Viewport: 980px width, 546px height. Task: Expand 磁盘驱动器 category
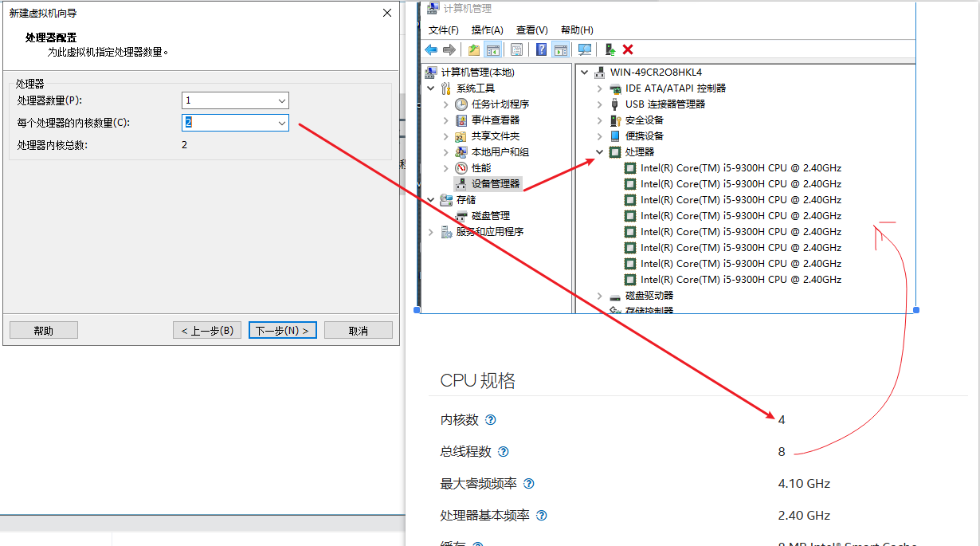point(600,295)
